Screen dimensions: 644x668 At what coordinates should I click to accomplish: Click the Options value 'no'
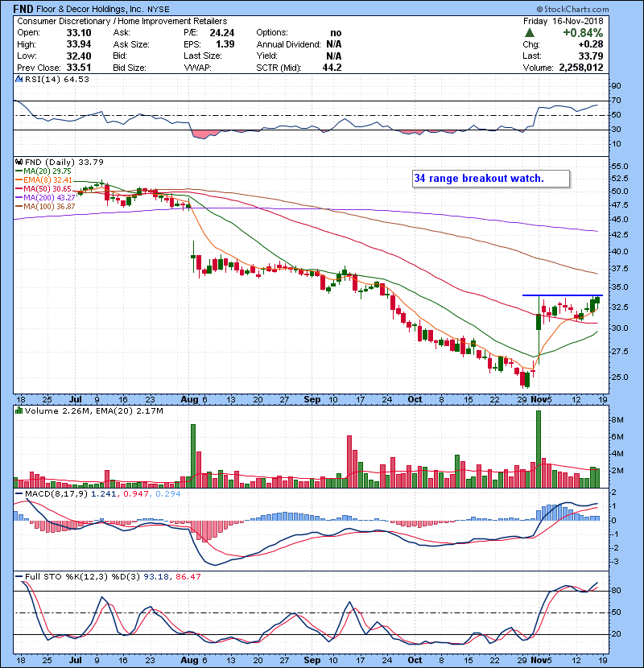pos(336,33)
